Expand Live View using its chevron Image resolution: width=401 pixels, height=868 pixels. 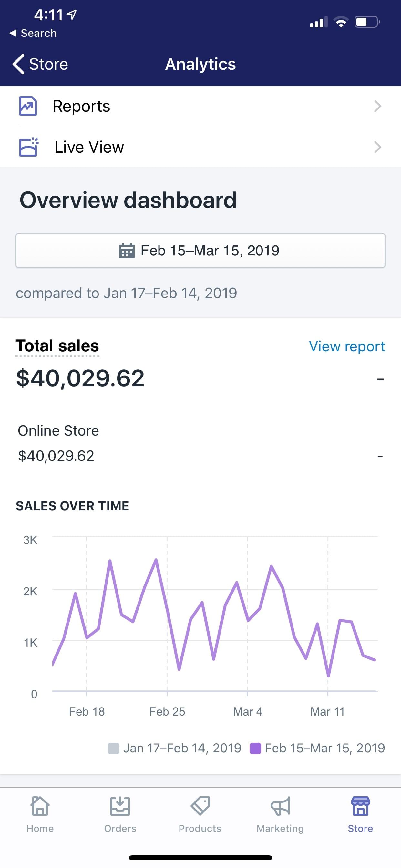point(377,147)
